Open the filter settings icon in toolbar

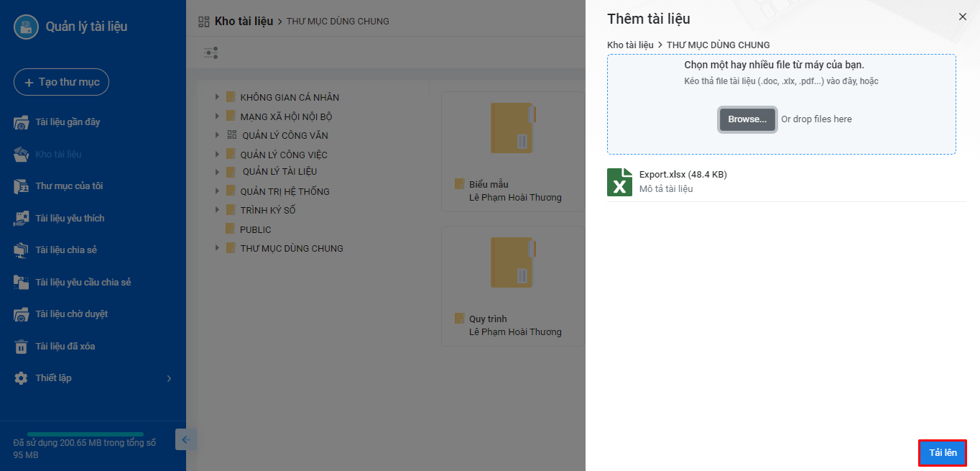tap(211, 52)
